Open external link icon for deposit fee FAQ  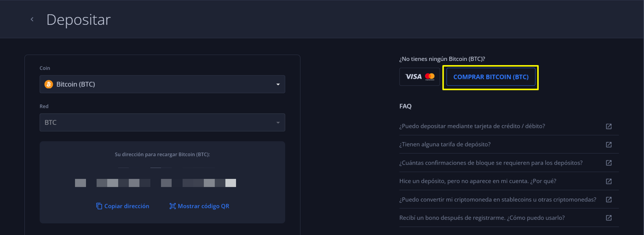click(609, 145)
